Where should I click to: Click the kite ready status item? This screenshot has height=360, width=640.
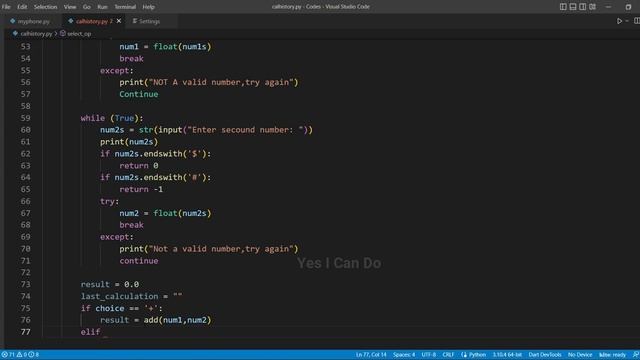612,355
